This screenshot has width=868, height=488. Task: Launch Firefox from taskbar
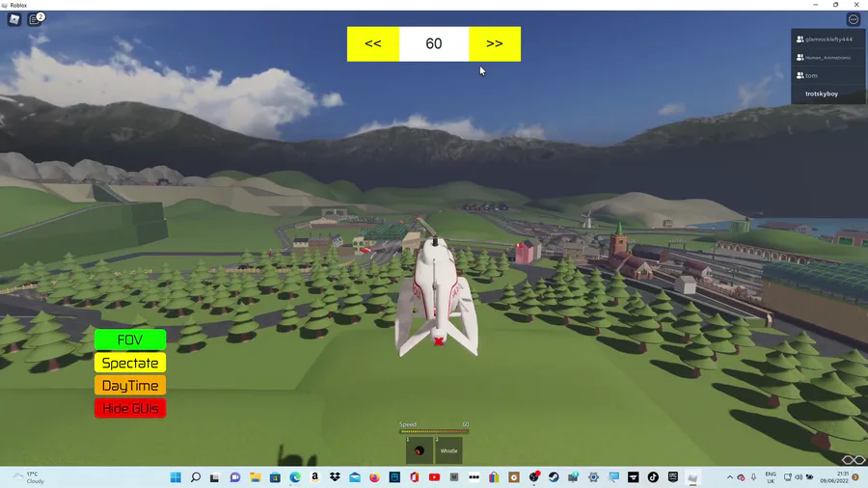click(x=375, y=477)
